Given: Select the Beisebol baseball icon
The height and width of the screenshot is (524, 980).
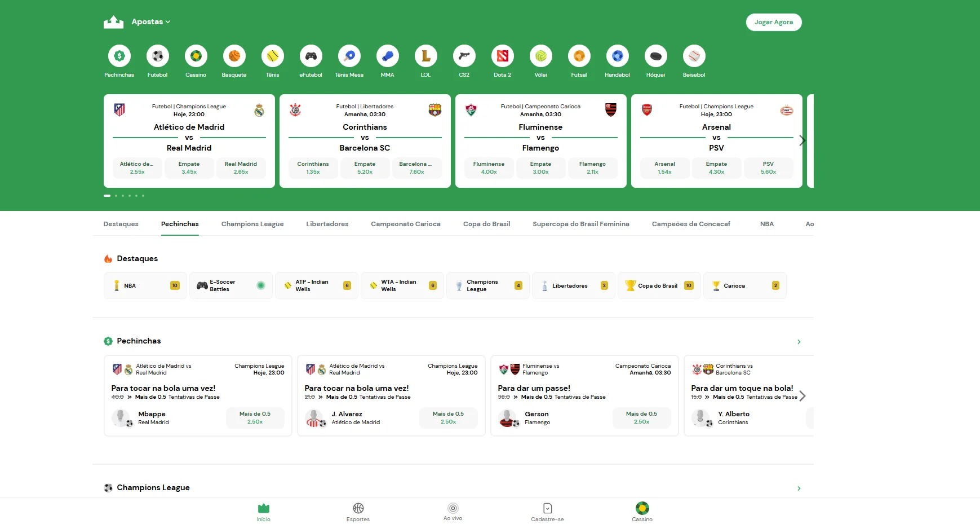Looking at the screenshot, I should [694, 56].
